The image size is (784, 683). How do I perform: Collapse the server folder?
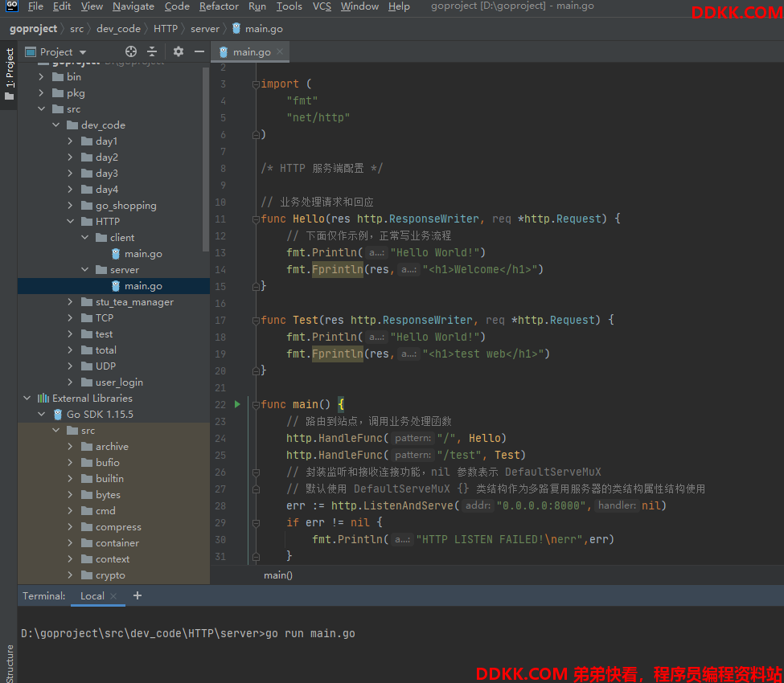click(85, 270)
